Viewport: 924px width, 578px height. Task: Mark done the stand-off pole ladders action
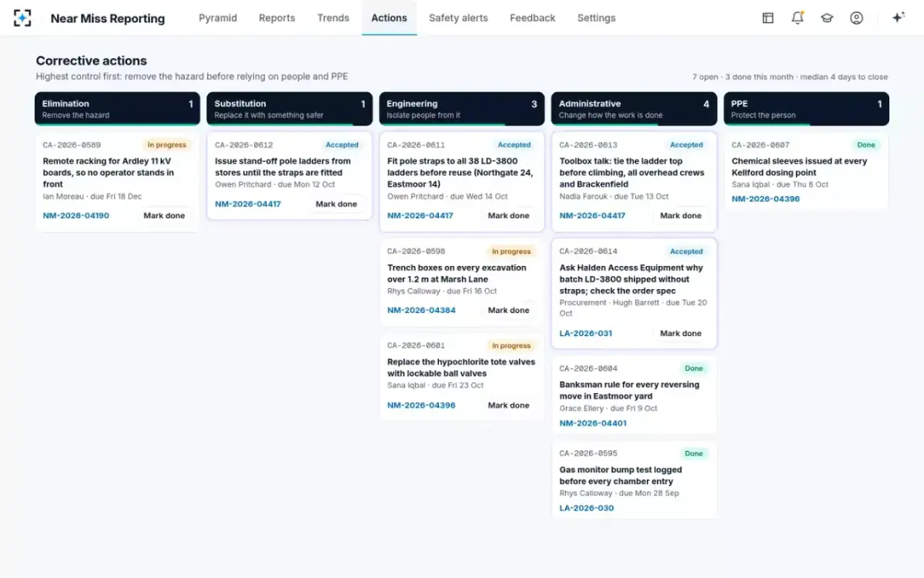(x=336, y=204)
